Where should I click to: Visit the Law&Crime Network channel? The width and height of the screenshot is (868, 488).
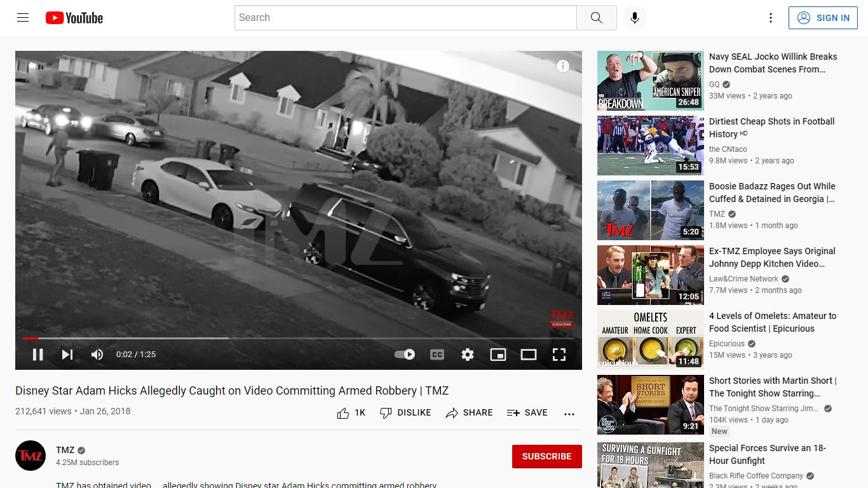pos(743,279)
